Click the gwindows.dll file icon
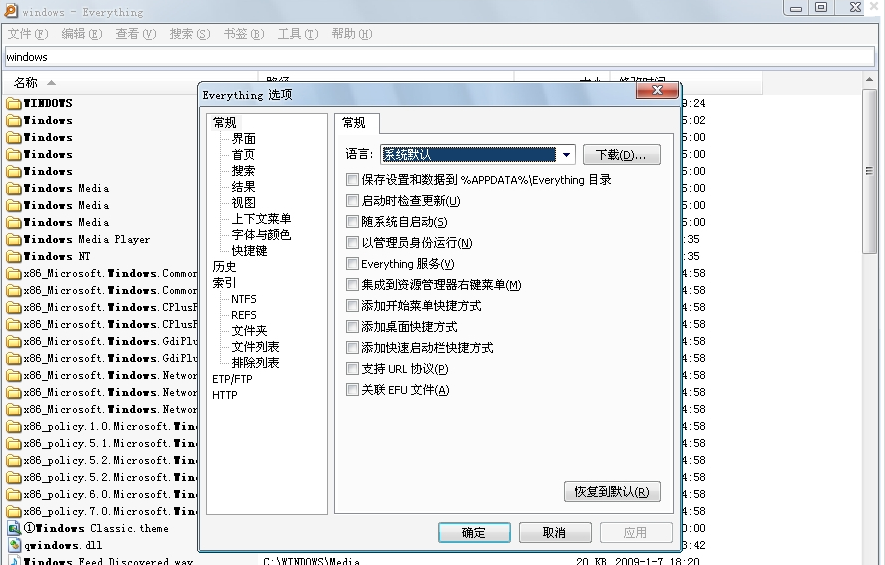The height and width of the screenshot is (565, 885). click(x=14, y=545)
